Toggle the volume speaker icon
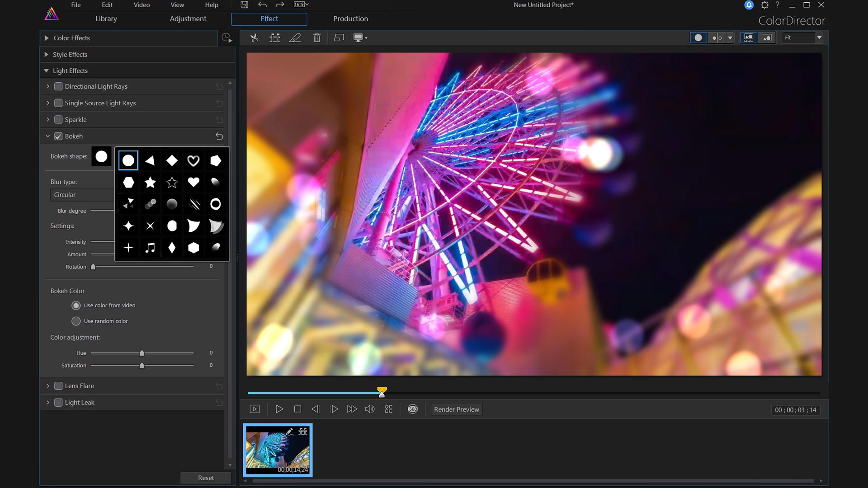 pos(370,409)
